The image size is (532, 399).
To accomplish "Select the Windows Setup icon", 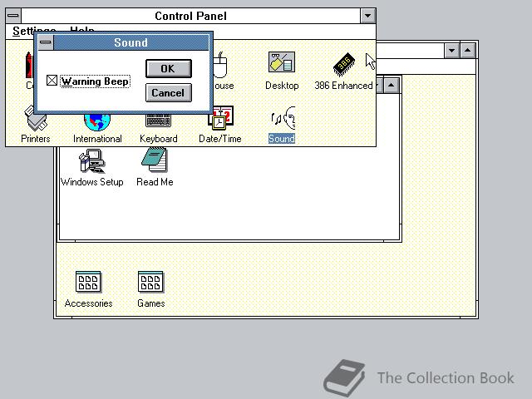I will (x=91, y=160).
